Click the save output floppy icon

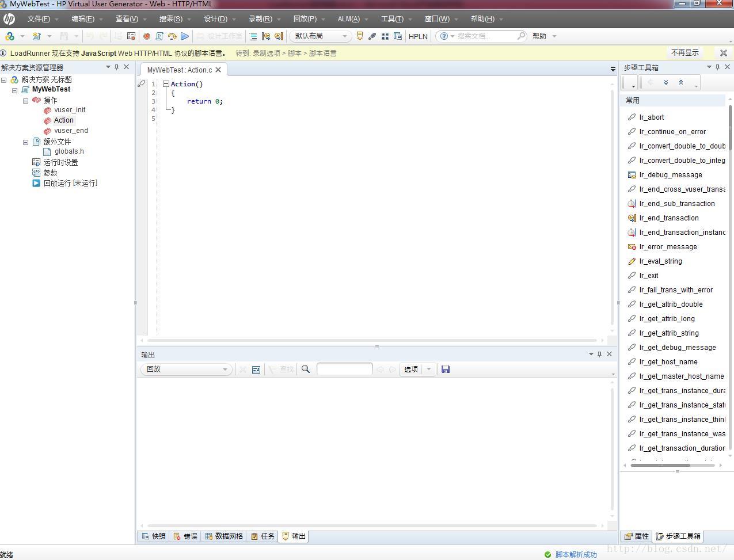[446, 369]
